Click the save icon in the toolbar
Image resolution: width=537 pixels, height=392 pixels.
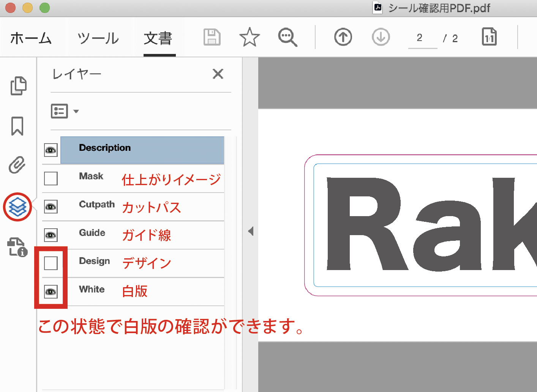212,37
